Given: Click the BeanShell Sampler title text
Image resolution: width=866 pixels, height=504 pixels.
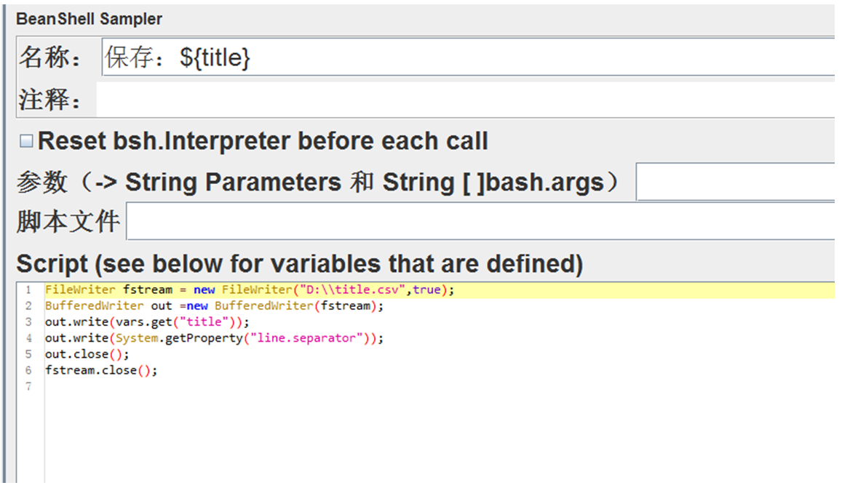Looking at the screenshot, I should pos(89,19).
